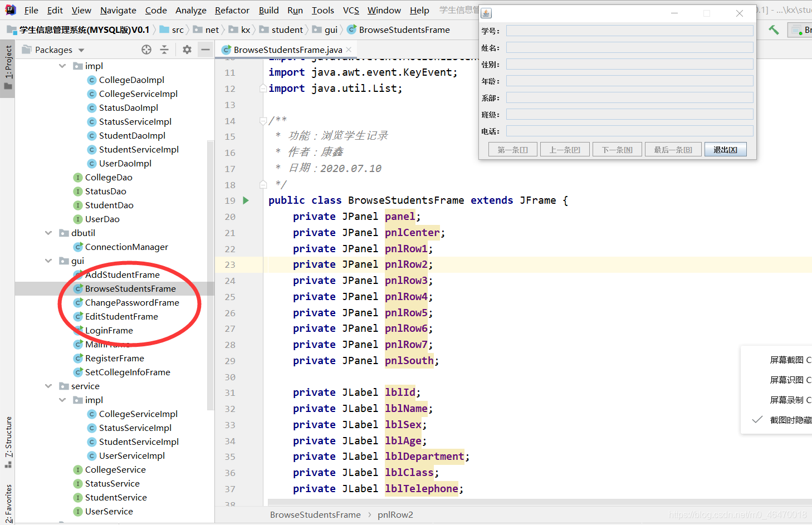Close the BrowseStudentsFrame.java editor tab
Screen dimensions: 812x525
point(349,50)
